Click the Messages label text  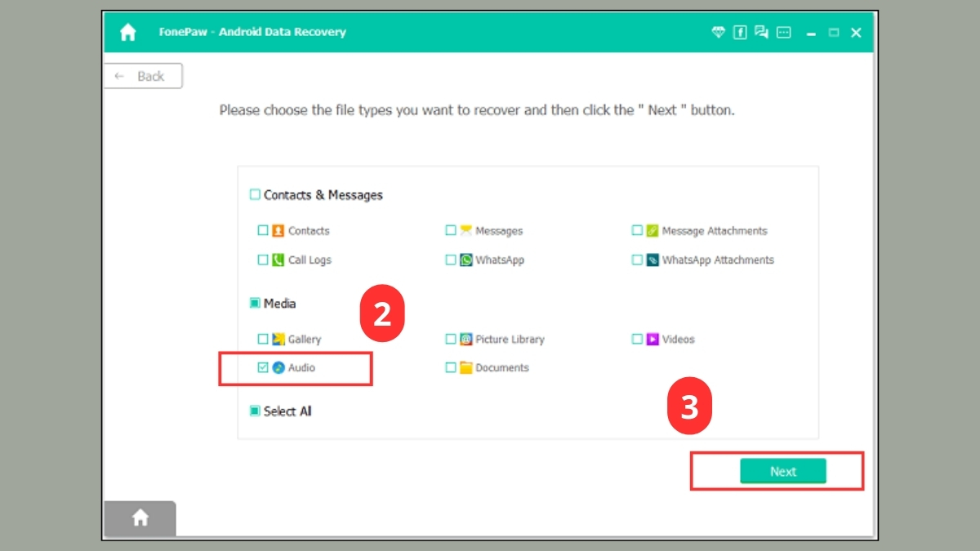point(499,231)
